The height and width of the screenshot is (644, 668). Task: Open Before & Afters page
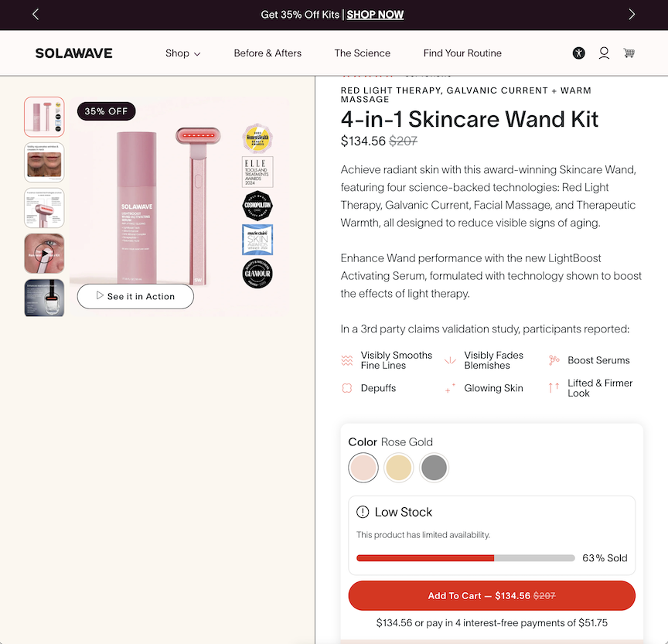(268, 53)
